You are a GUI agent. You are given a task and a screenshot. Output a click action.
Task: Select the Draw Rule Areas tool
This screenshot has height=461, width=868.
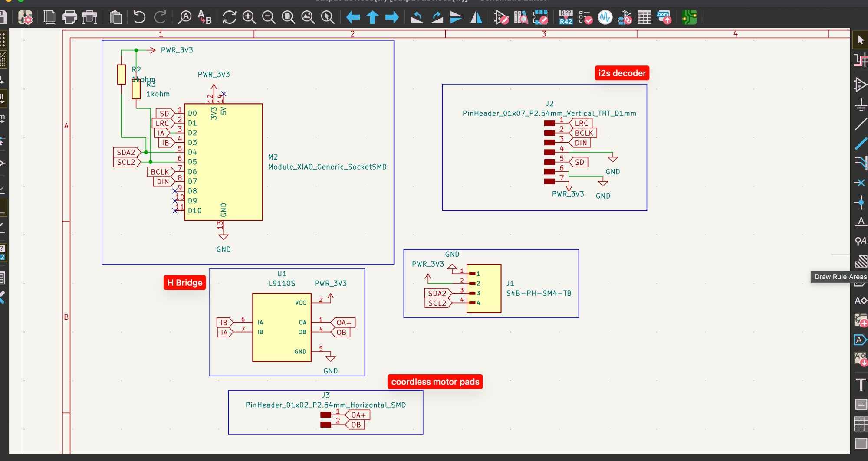tap(860, 261)
